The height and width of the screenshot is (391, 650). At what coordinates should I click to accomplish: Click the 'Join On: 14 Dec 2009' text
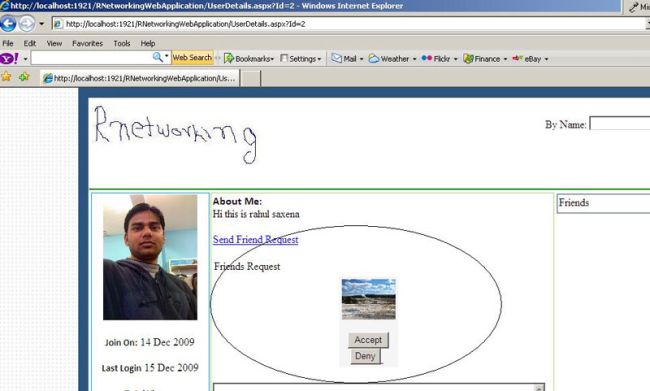150,342
